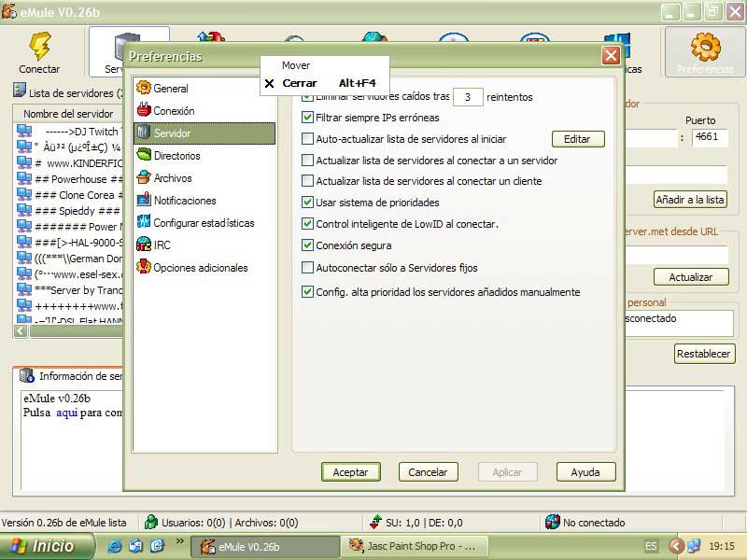Enable Actualizar lista al conectar un cliente

point(307,181)
